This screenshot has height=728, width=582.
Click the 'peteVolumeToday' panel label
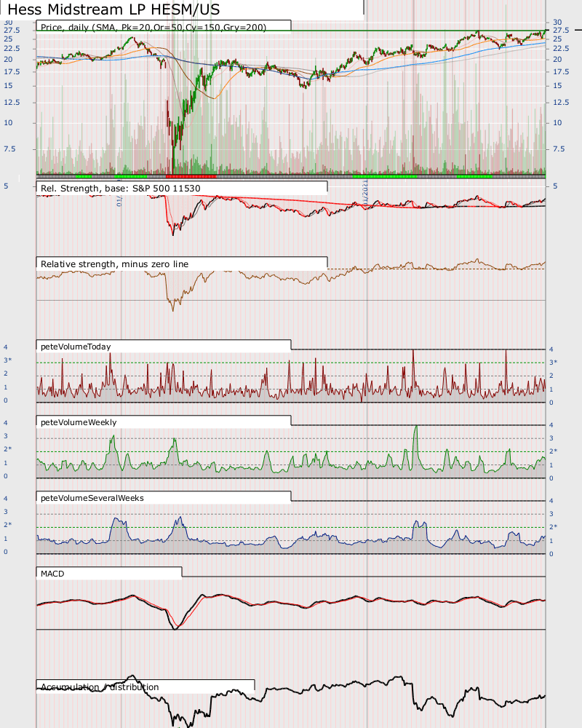tap(76, 347)
